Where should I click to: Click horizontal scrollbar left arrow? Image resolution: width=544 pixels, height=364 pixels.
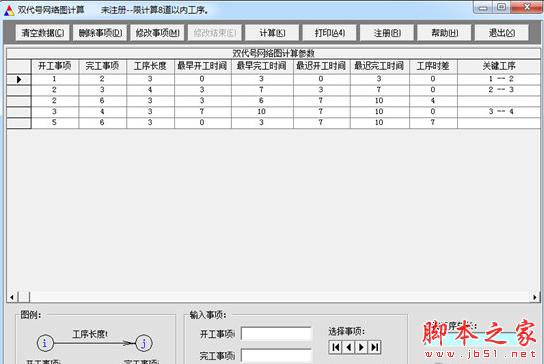[12, 297]
